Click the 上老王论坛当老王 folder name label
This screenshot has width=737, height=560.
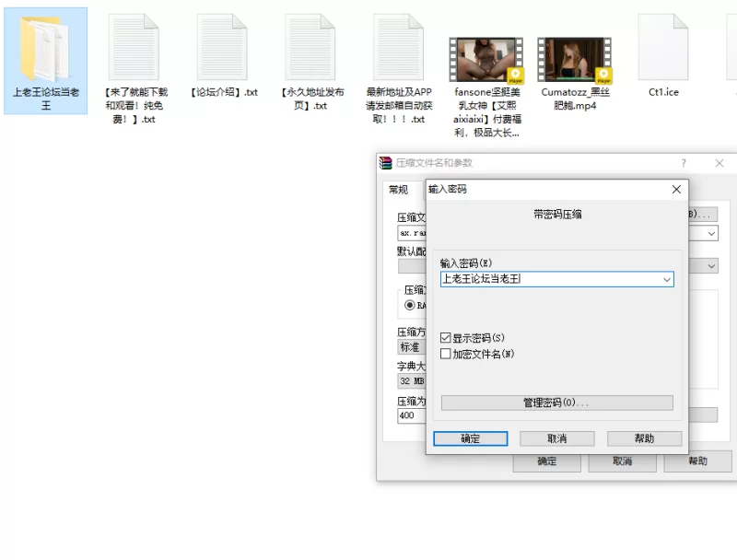[x=45, y=99]
